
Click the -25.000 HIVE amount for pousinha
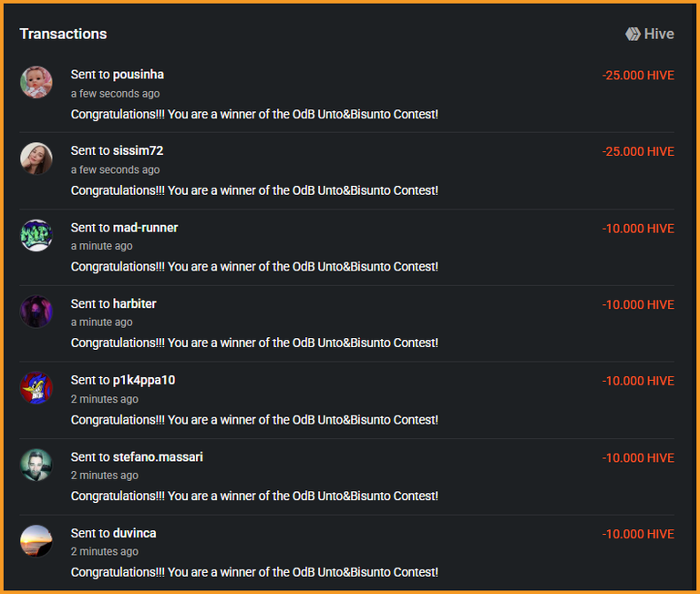point(638,76)
